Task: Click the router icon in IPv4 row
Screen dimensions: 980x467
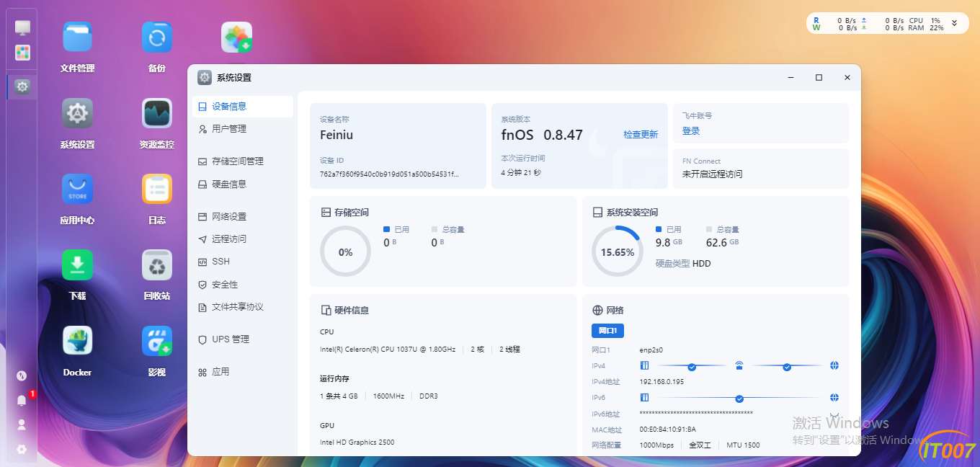Action: click(739, 365)
